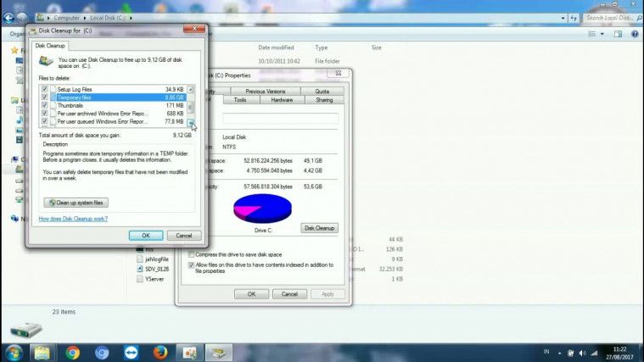
Task: Click the Files to delete scrollbar thumb
Action: (x=190, y=107)
